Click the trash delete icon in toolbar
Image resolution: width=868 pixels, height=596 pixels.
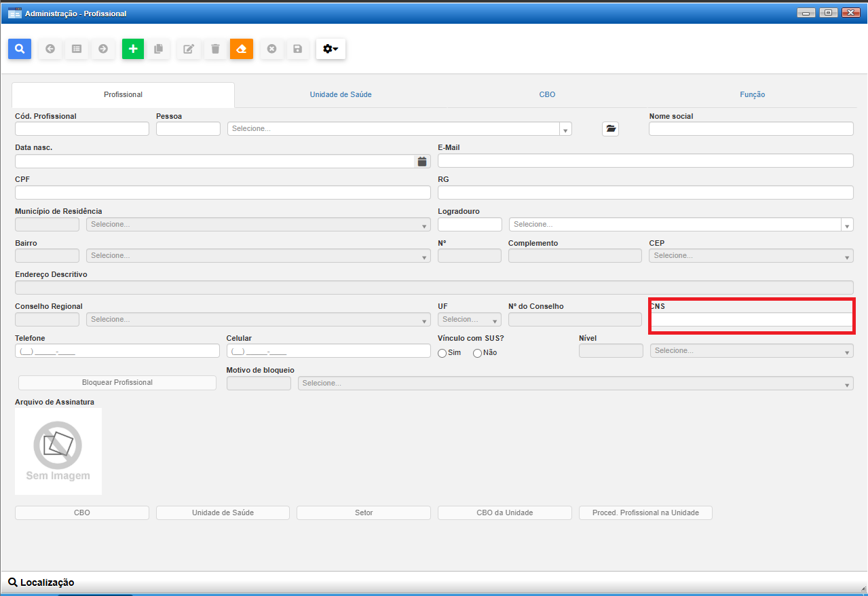tap(215, 49)
